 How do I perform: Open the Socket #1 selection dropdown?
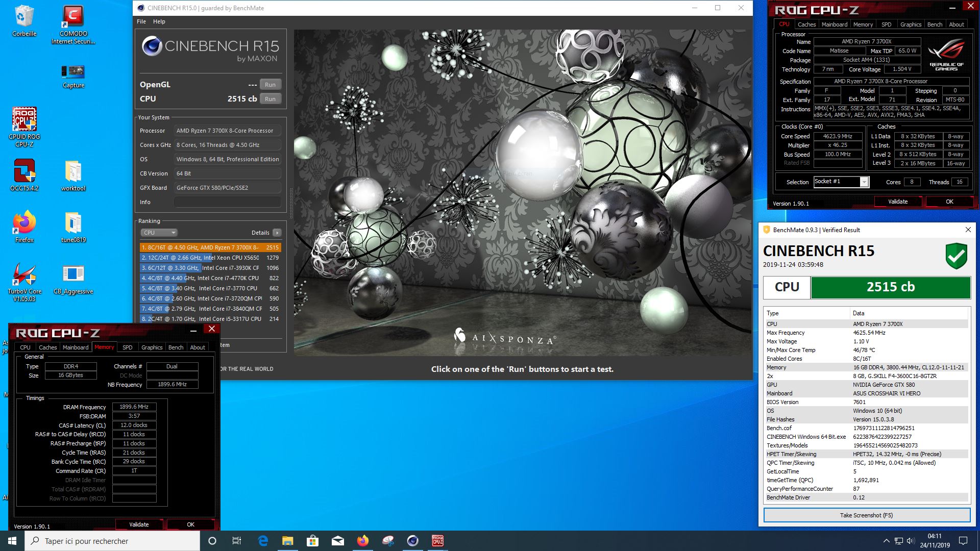click(841, 182)
